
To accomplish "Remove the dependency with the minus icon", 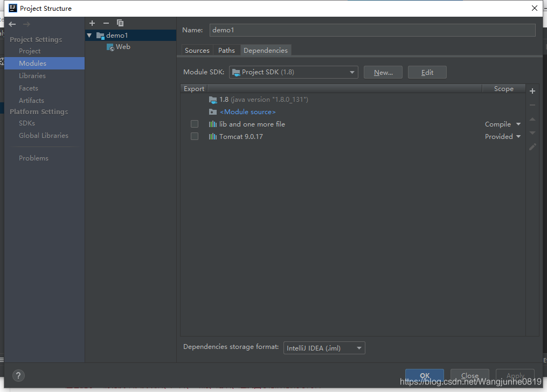I will coord(532,105).
